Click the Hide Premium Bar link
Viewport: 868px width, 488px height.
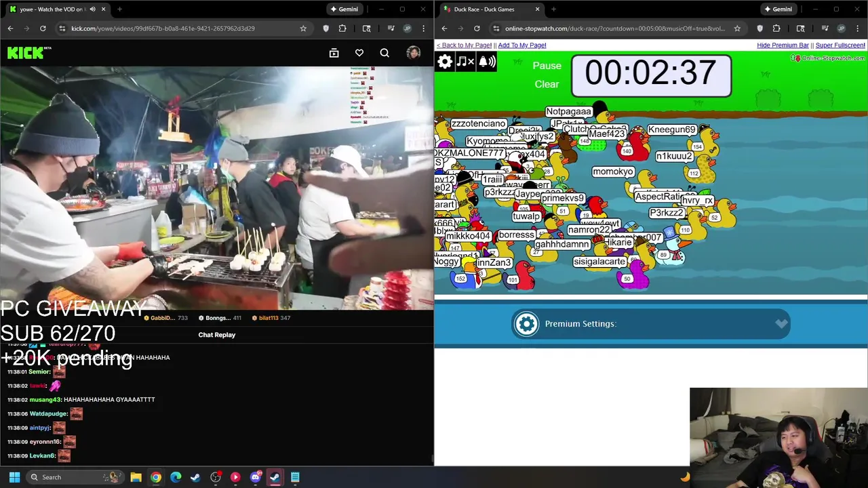[x=783, y=45]
